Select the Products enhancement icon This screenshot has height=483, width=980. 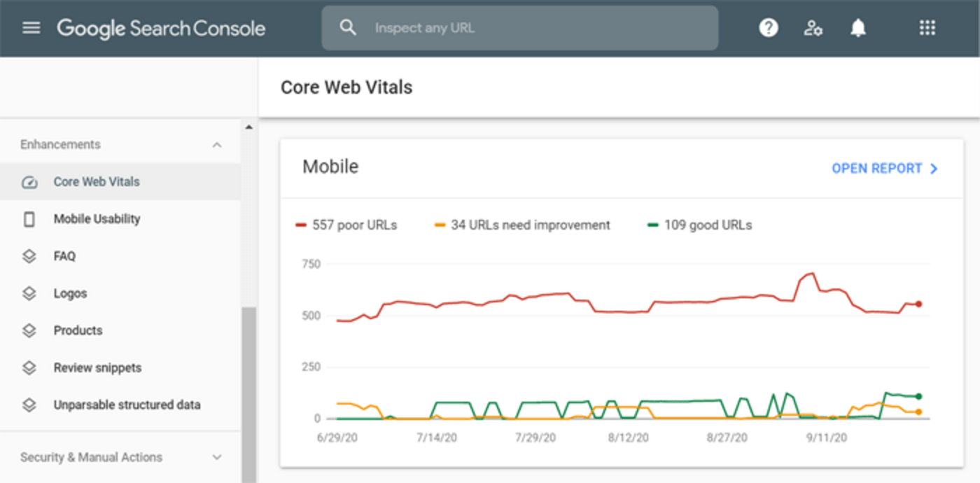coord(29,330)
